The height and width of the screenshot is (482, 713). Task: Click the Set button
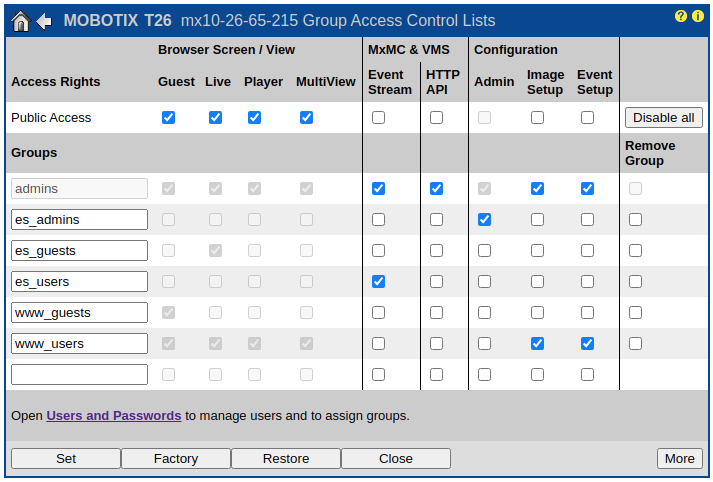point(66,458)
